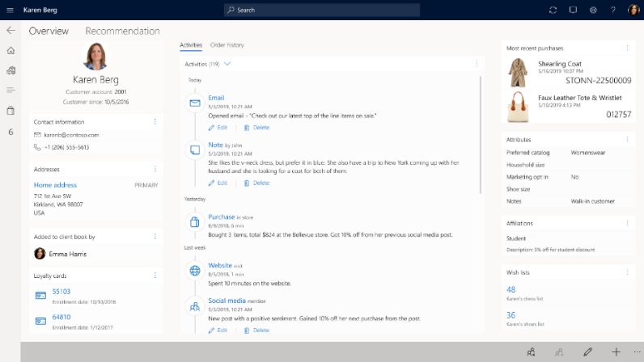Expand the Activities (119) dropdown chevron
Viewport: 644px width, 362px height.
tap(227, 64)
